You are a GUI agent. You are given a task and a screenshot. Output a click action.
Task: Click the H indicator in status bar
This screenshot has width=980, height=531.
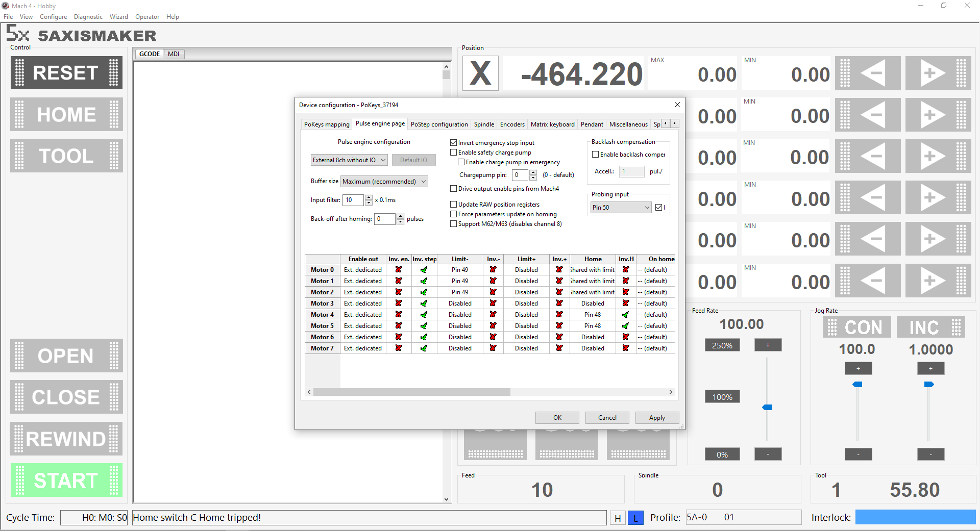tap(618, 518)
